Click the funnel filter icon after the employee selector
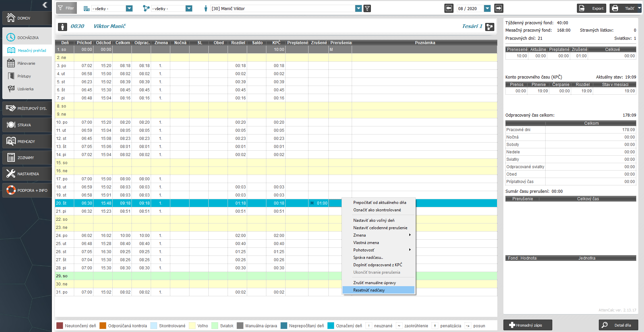Image resolution: width=644 pixels, height=332 pixels. [368, 8]
